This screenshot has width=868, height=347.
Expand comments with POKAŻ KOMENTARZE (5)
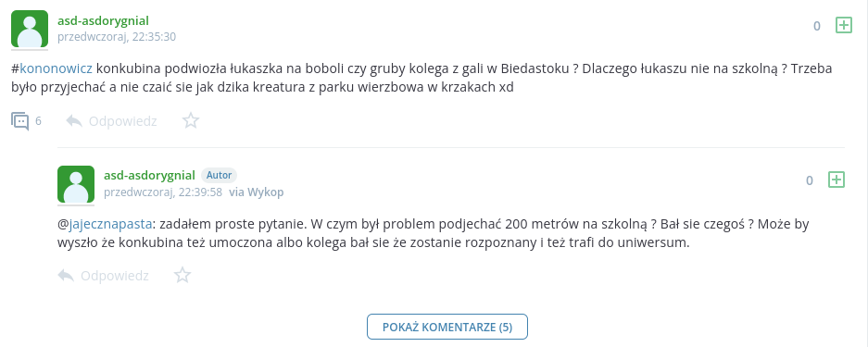coord(447,327)
